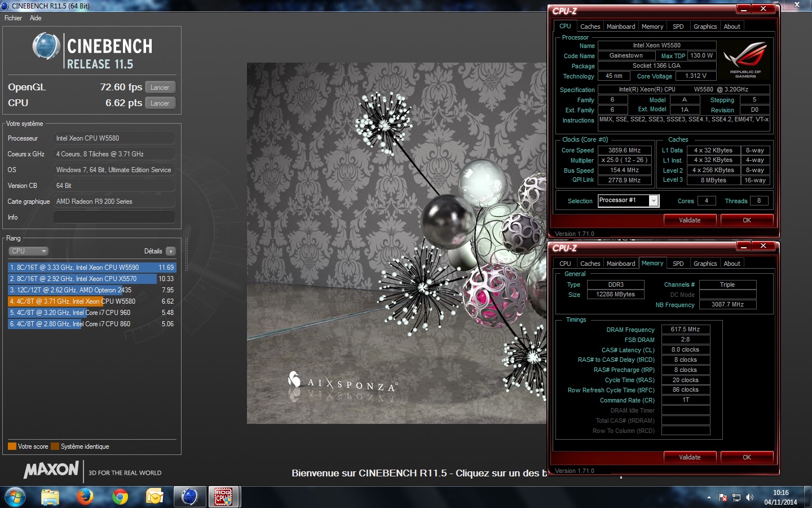Switch to Cinebench taskbar button
The width and height of the screenshot is (812, 508).
(189, 497)
